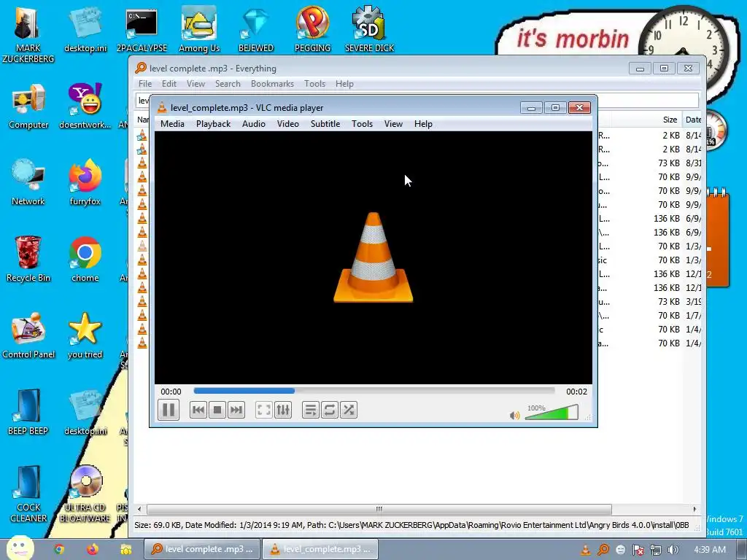Skip to next track in VLC

[x=236, y=410]
